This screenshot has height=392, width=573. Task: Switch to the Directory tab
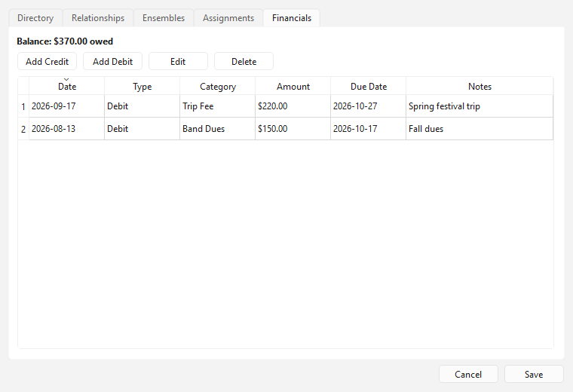pyautogui.click(x=35, y=18)
